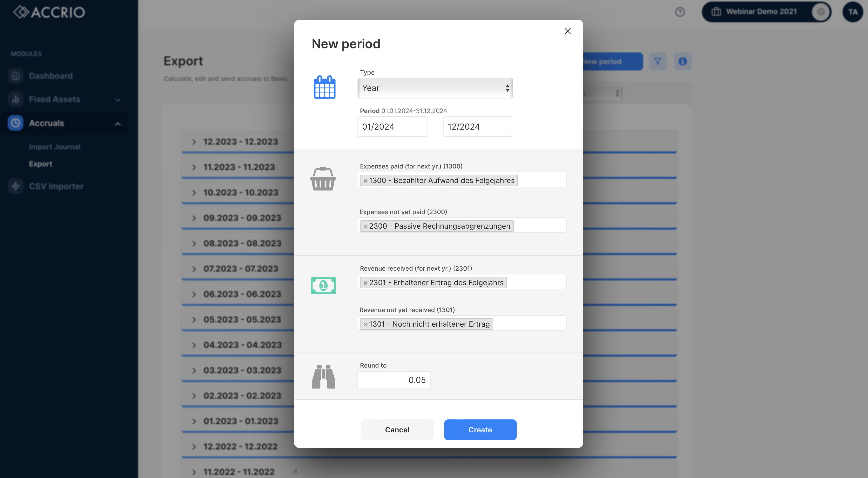Click the calendar icon in dialog

click(324, 88)
